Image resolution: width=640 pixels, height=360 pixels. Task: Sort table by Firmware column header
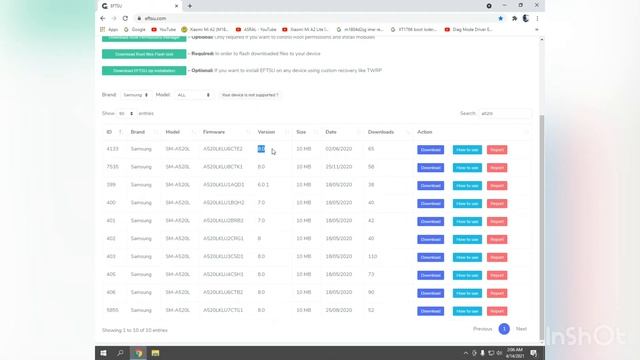[x=226, y=132]
